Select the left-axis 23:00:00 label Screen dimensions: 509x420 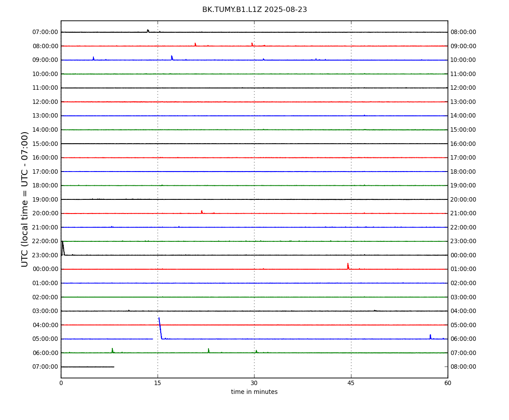pyautogui.click(x=46, y=255)
